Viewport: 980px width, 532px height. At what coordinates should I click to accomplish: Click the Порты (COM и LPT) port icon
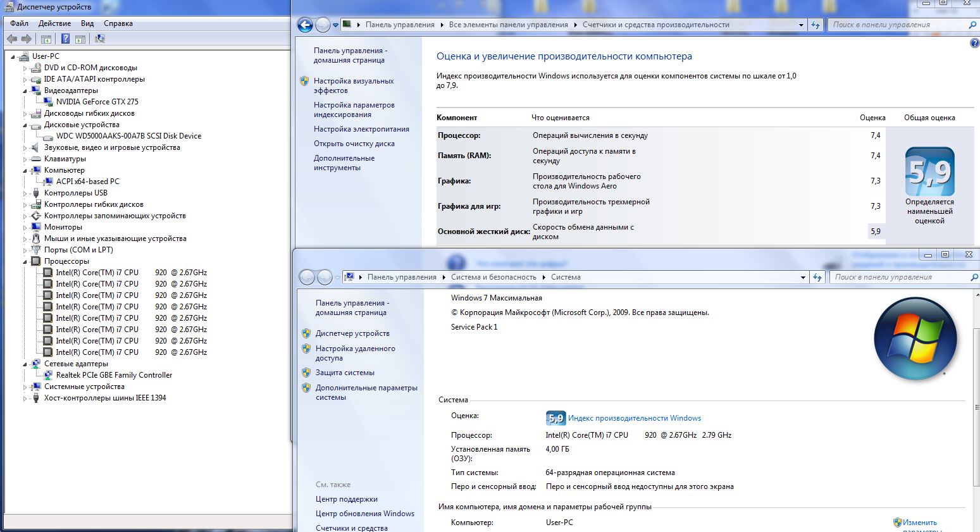point(36,250)
